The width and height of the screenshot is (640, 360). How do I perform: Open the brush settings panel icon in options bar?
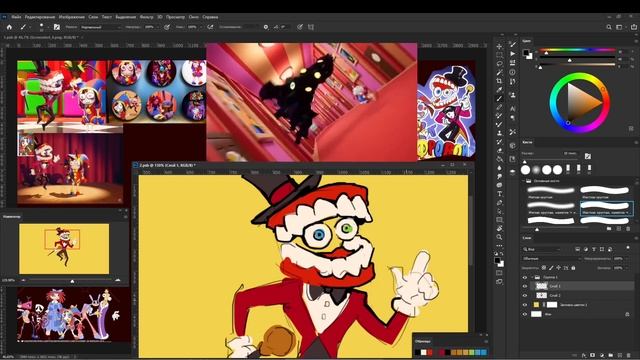(57, 27)
